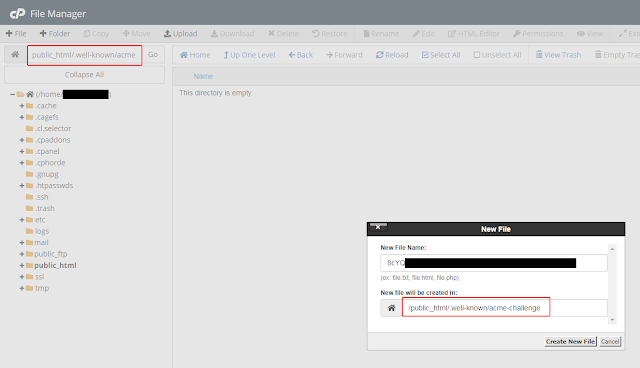Go to Home in navigation bar
The image size is (640, 368).
(195, 55)
